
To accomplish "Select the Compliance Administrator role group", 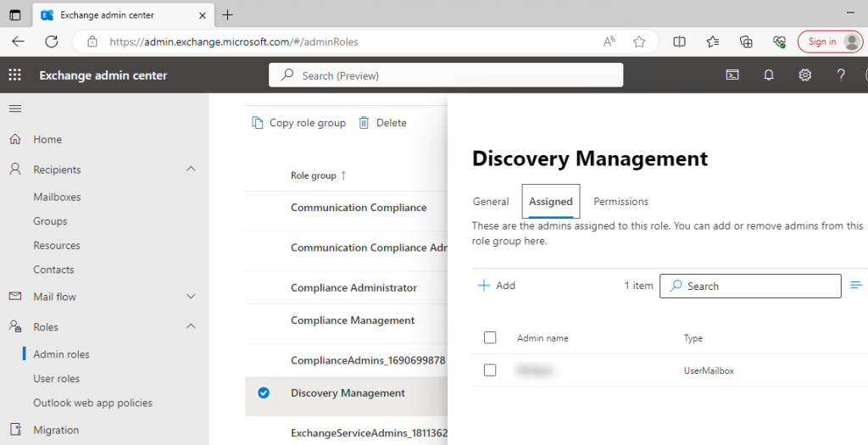I will (353, 288).
